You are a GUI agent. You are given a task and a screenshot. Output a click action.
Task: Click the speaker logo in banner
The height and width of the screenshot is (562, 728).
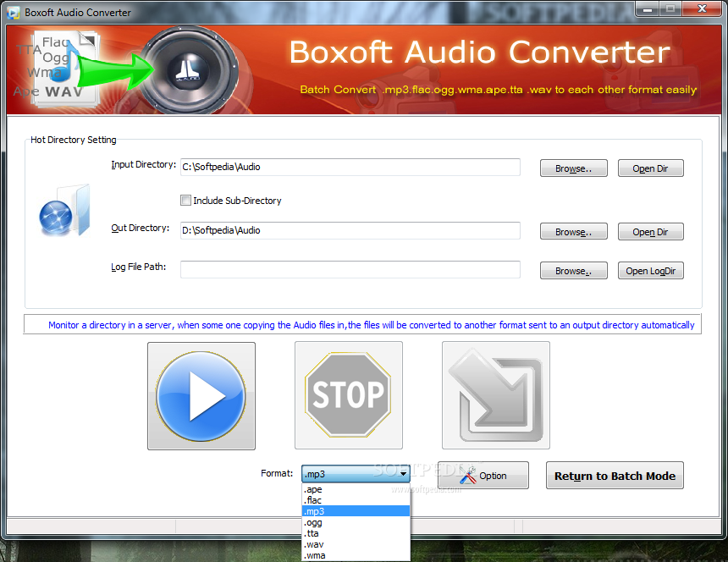click(x=188, y=69)
